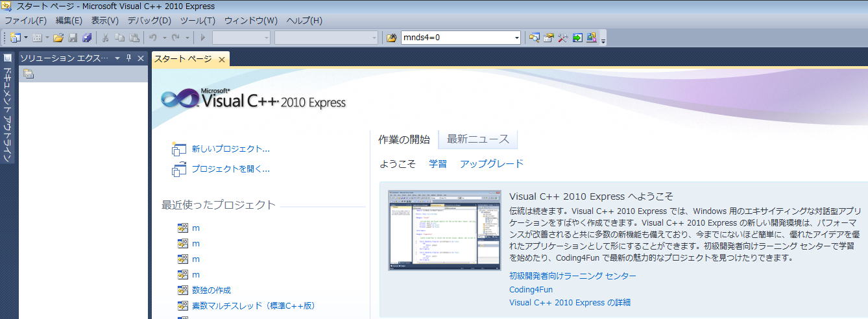Click the プロジェクトを開く... link
868x319 pixels.
(x=230, y=169)
